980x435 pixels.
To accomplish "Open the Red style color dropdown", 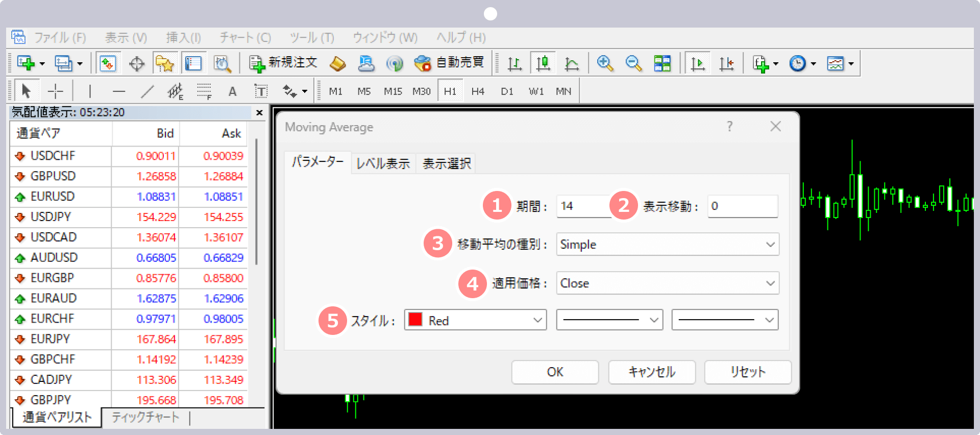I will click(x=475, y=320).
